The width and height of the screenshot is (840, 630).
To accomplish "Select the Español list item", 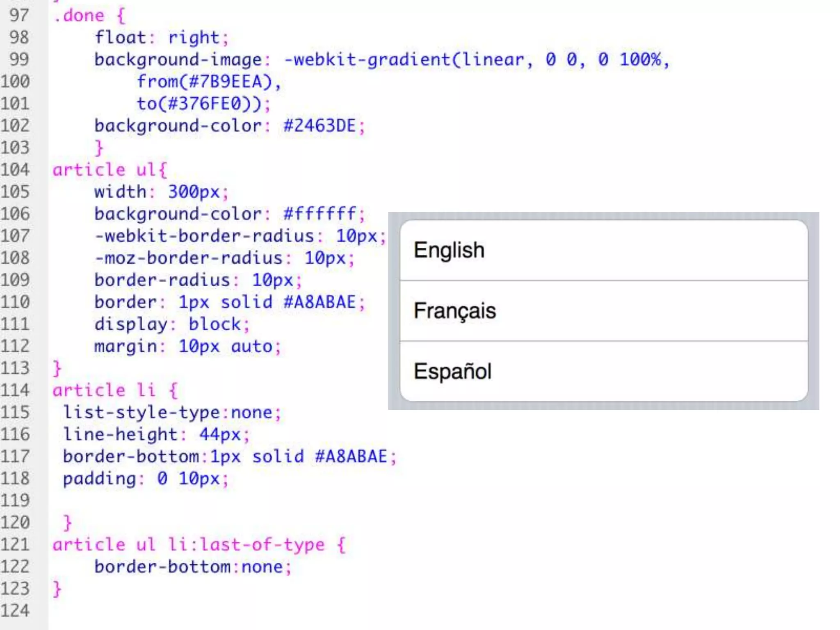I will pos(604,371).
